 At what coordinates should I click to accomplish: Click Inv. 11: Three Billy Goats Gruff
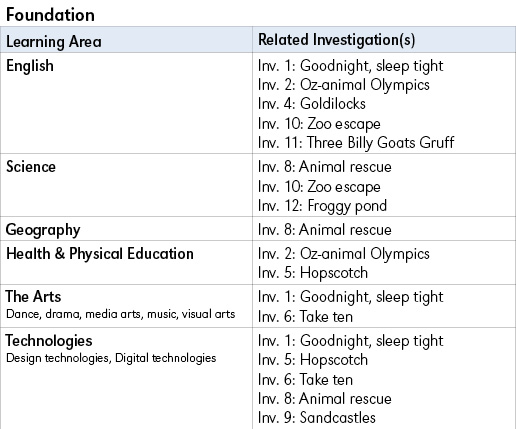(x=356, y=143)
